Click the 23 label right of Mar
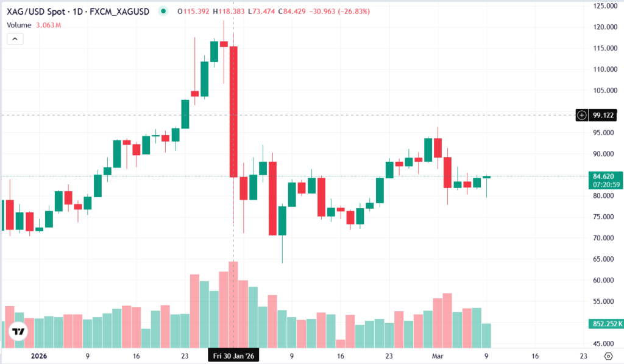Image resolution: width=624 pixels, height=364 pixels. click(583, 356)
